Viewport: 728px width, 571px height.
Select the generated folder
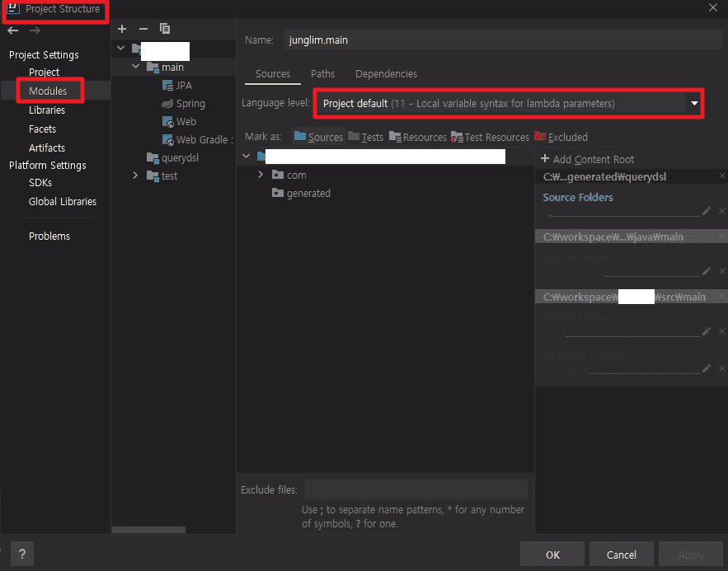[301, 193]
